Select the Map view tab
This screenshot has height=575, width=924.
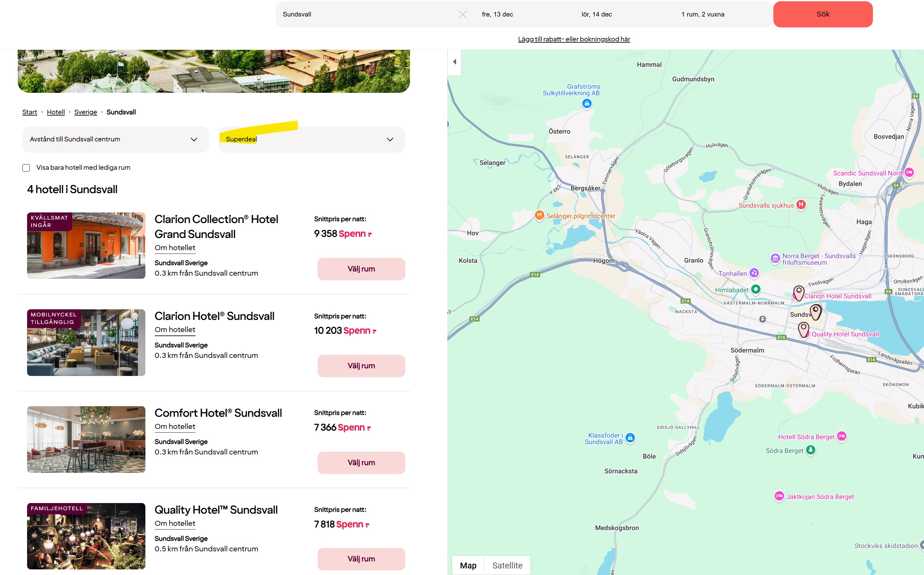coord(468,565)
